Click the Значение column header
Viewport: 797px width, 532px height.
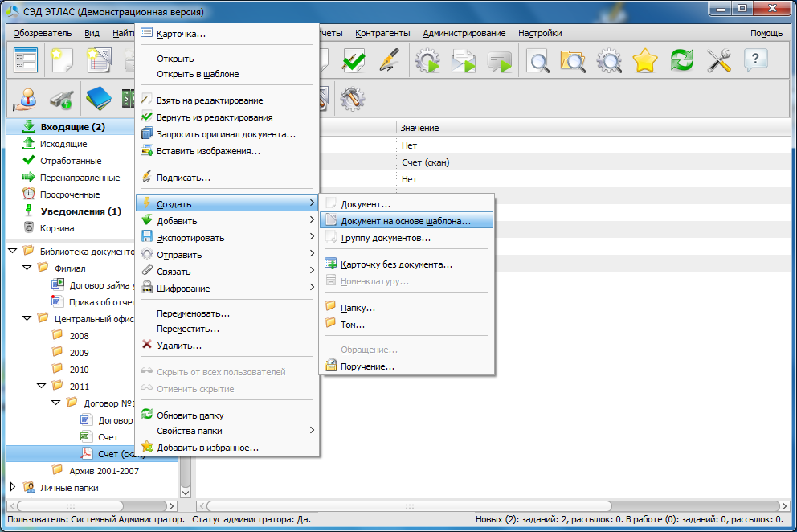point(419,128)
